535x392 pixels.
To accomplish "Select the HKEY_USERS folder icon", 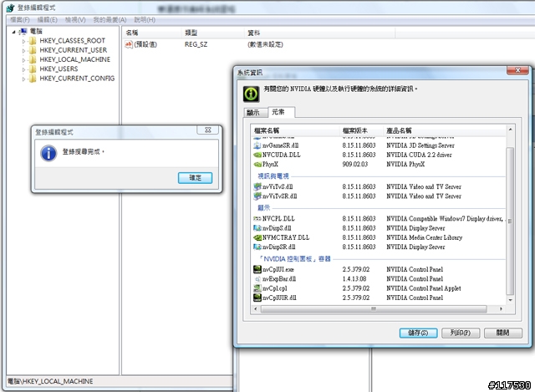I will (x=33, y=69).
